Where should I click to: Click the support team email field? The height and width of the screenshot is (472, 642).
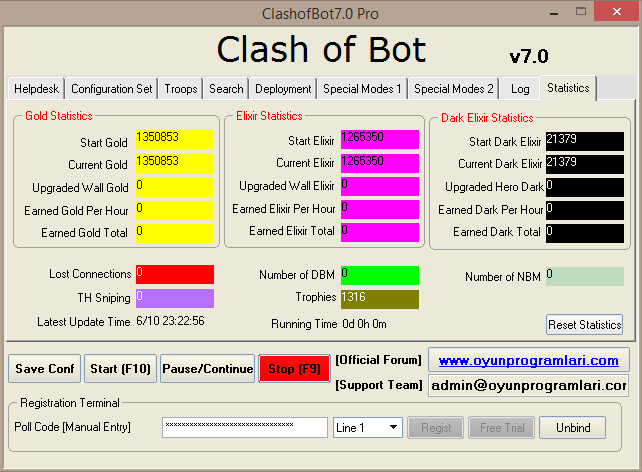pos(529,386)
